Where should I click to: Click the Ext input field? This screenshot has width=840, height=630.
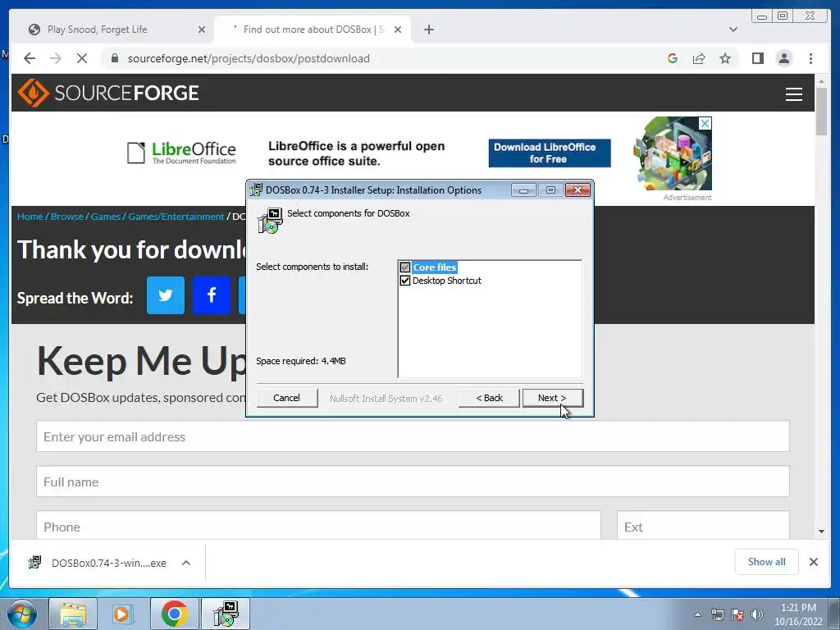[703, 526]
